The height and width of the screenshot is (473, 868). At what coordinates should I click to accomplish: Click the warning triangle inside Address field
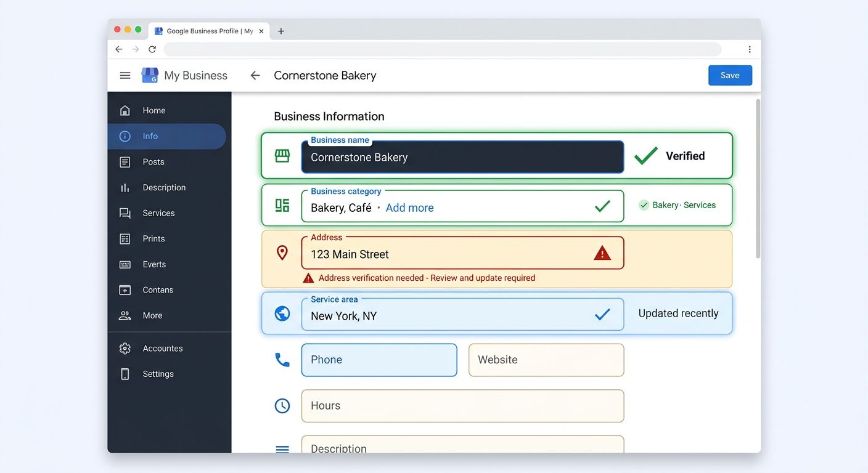point(602,253)
